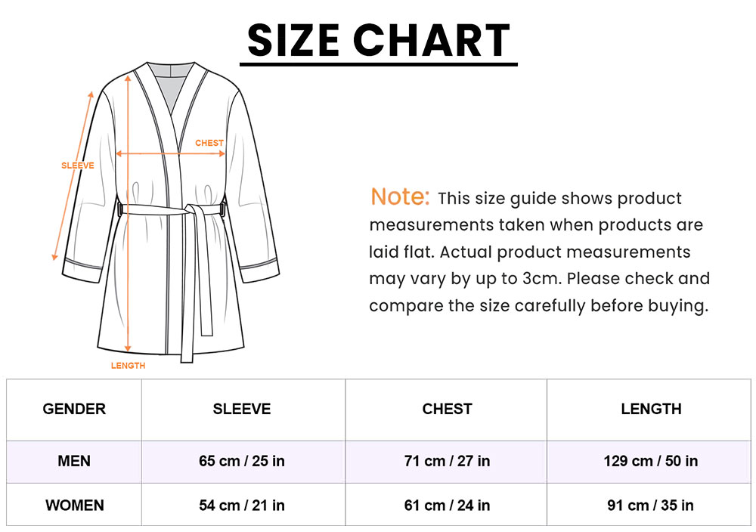Click the women's length value 91 cm

651,505
